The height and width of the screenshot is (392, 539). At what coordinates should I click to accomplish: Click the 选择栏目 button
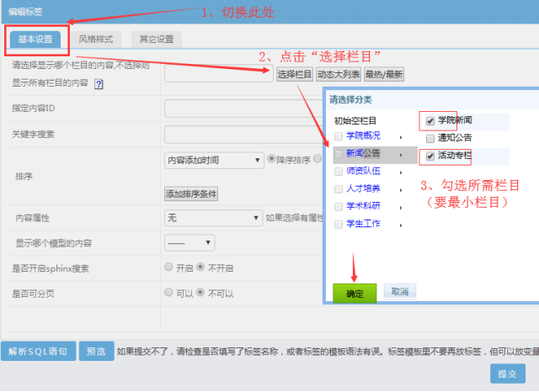(294, 74)
